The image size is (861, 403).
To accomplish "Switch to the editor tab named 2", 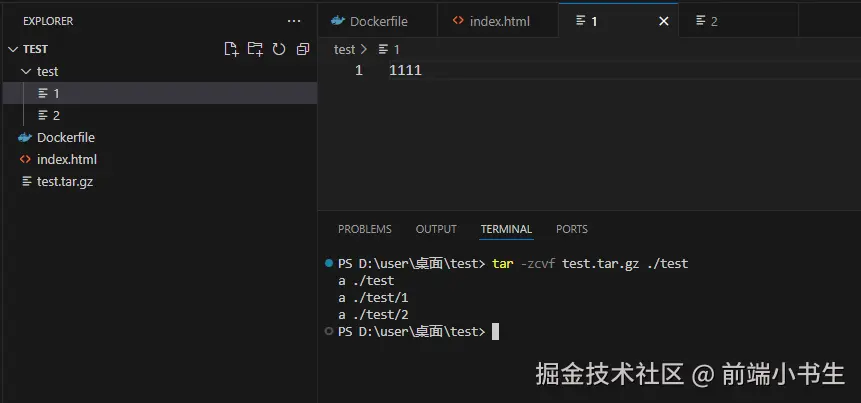I will [x=739, y=21].
